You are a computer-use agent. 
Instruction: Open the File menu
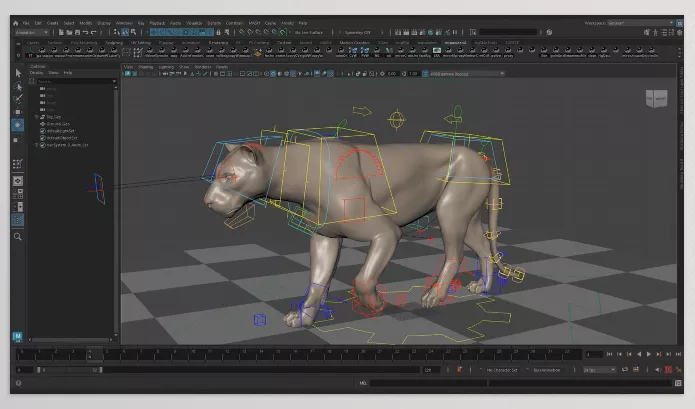tap(26, 23)
